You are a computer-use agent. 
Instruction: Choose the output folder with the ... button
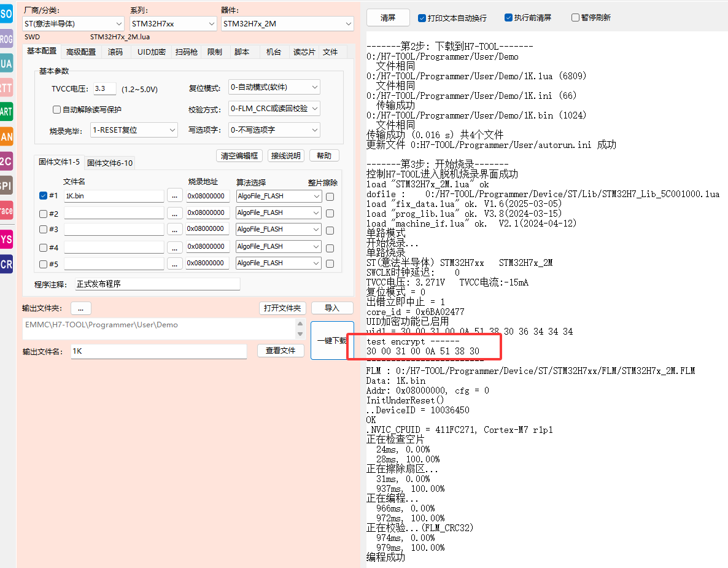pos(81,308)
